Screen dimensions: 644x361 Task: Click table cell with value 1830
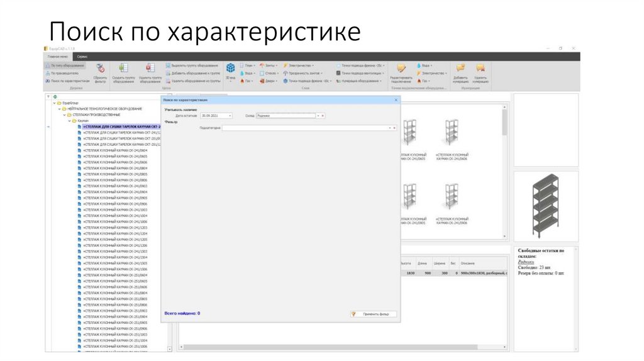click(x=410, y=273)
